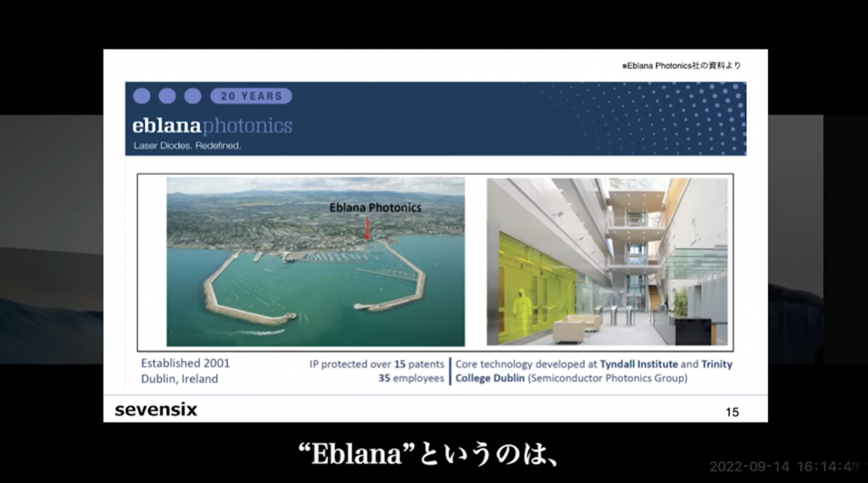Click the eblana photonics logo
This screenshot has height=483, width=868.
click(x=212, y=125)
